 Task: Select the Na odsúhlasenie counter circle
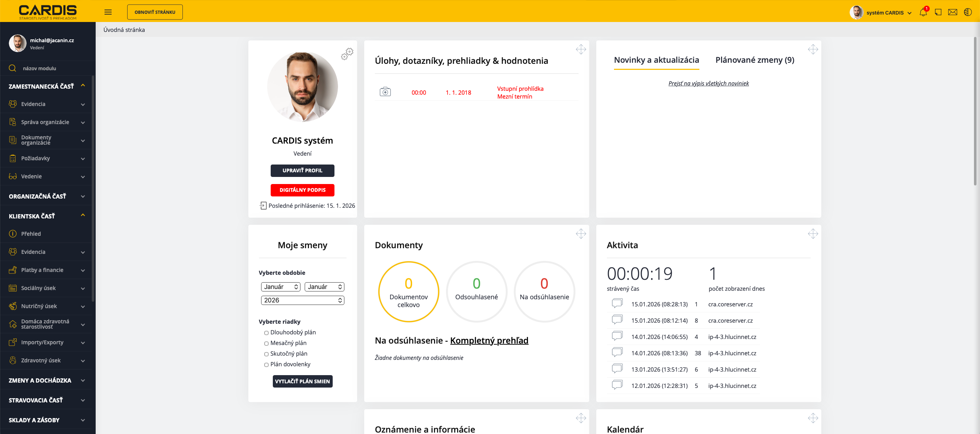544,291
